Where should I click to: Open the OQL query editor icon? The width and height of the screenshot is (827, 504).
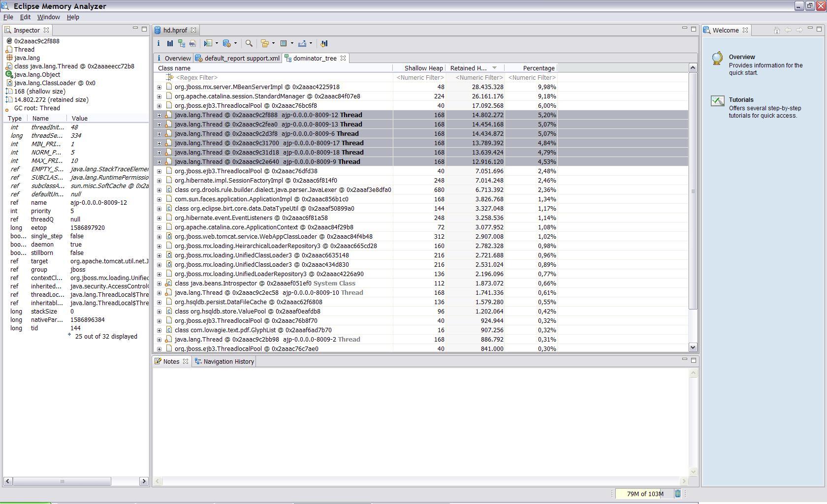click(192, 43)
